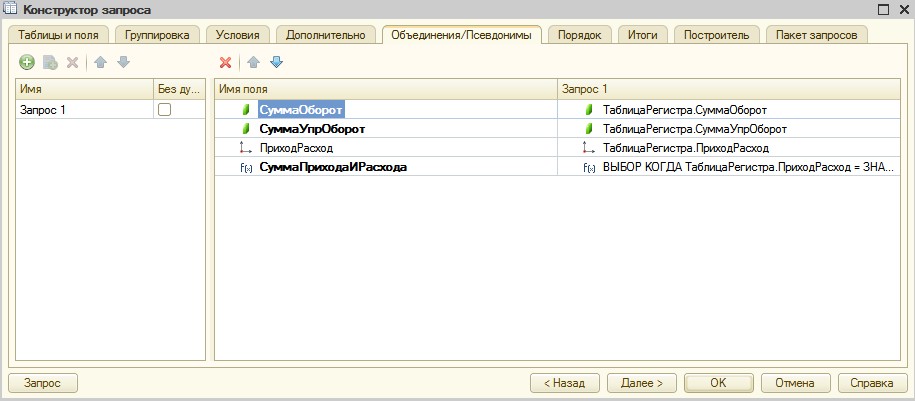
Task: Go to the Дополнительно tab
Action: click(x=326, y=35)
